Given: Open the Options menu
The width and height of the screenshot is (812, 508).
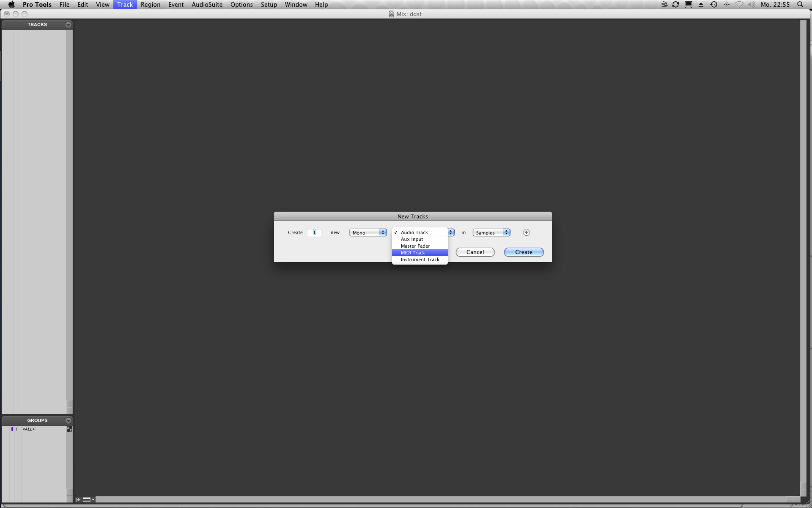Looking at the screenshot, I should (x=241, y=5).
